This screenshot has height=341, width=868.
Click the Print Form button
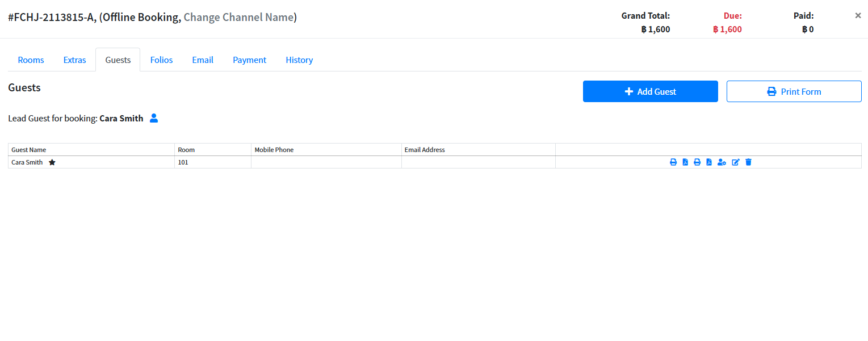coord(794,91)
